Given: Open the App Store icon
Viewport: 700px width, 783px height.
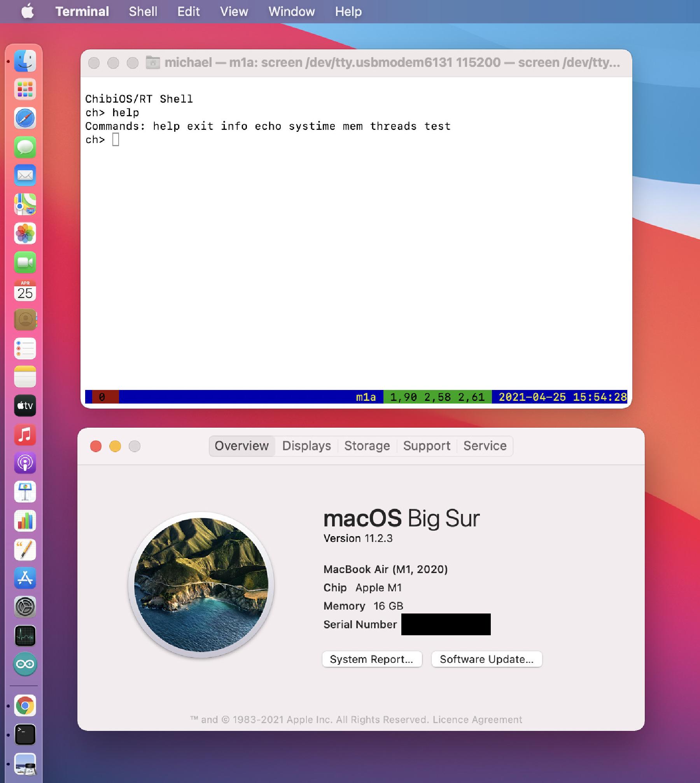Looking at the screenshot, I should point(25,578).
